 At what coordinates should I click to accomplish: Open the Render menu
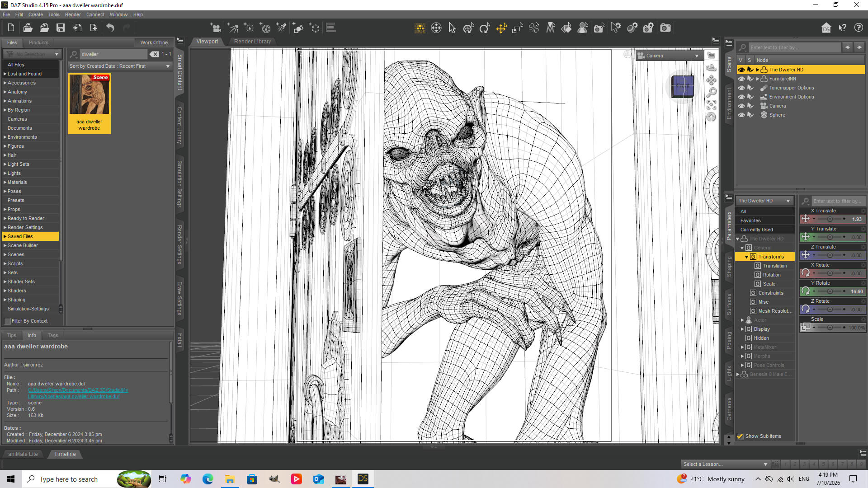[x=73, y=14]
